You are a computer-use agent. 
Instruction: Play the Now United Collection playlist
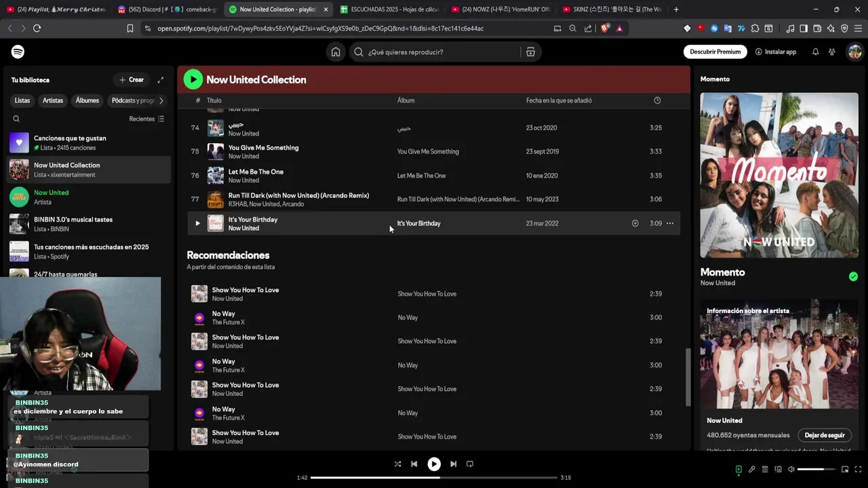pos(193,79)
